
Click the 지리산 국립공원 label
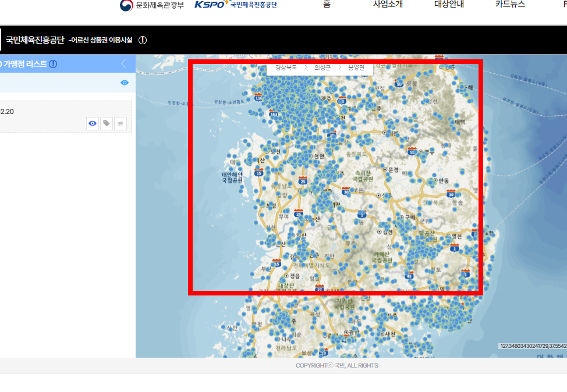(x=344, y=304)
